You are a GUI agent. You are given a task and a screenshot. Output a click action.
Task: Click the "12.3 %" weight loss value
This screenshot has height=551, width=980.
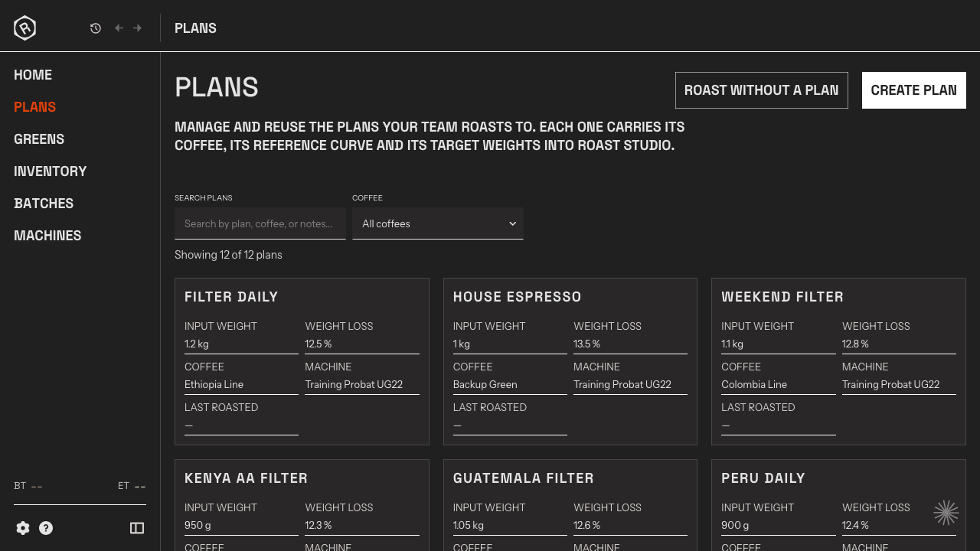pyautogui.click(x=318, y=526)
